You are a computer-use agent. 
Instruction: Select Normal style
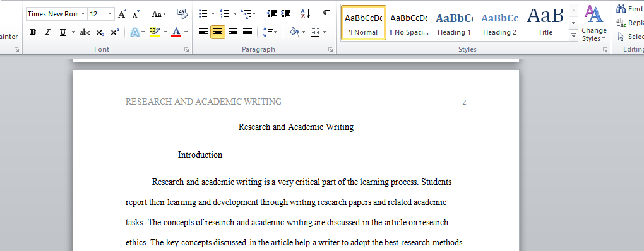pyautogui.click(x=364, y=23)
